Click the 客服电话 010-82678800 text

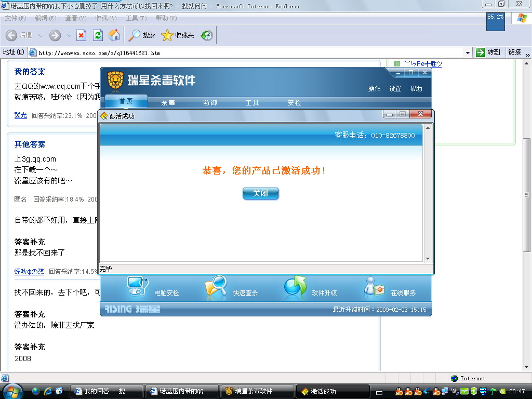pyautogui.click(x=375, y=135)
